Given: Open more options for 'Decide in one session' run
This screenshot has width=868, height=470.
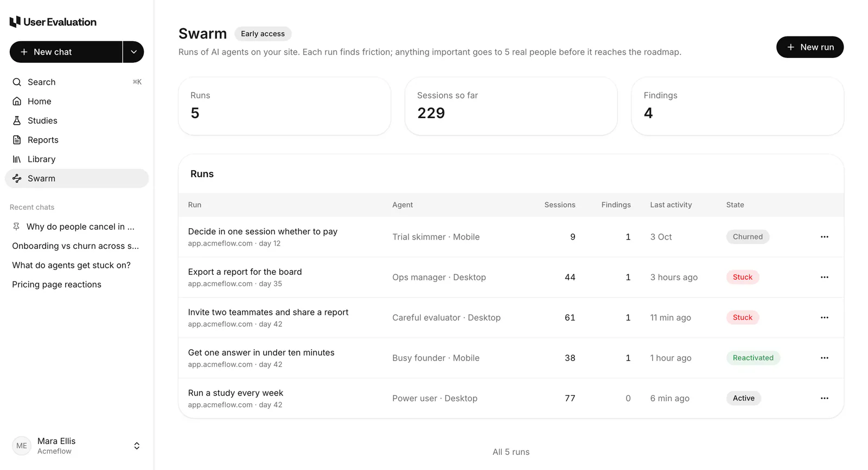Looking at the screenshot, I should point(824,237).
